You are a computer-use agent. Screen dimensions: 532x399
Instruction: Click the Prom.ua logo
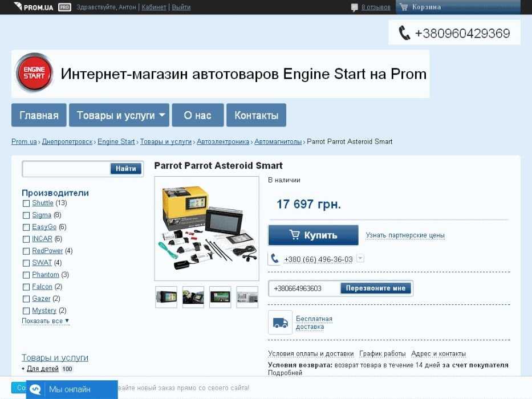[x=33, y=7]
